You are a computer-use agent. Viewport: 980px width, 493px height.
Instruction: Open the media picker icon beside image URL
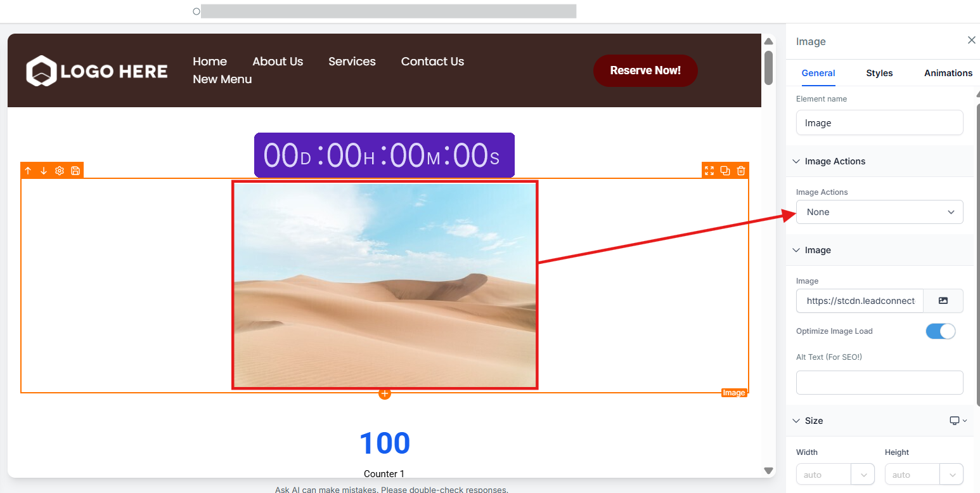tap(943, 301)
